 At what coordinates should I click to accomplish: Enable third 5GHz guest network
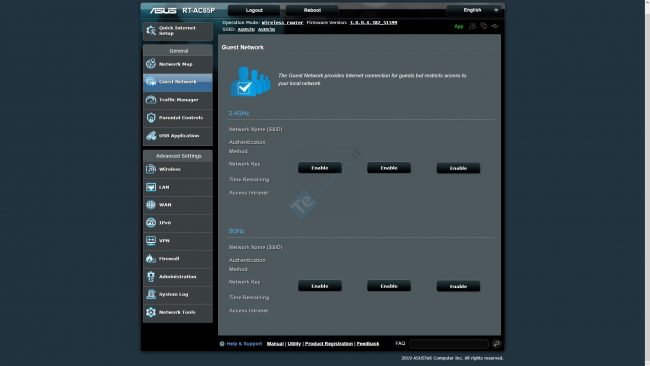coord(458,286)
